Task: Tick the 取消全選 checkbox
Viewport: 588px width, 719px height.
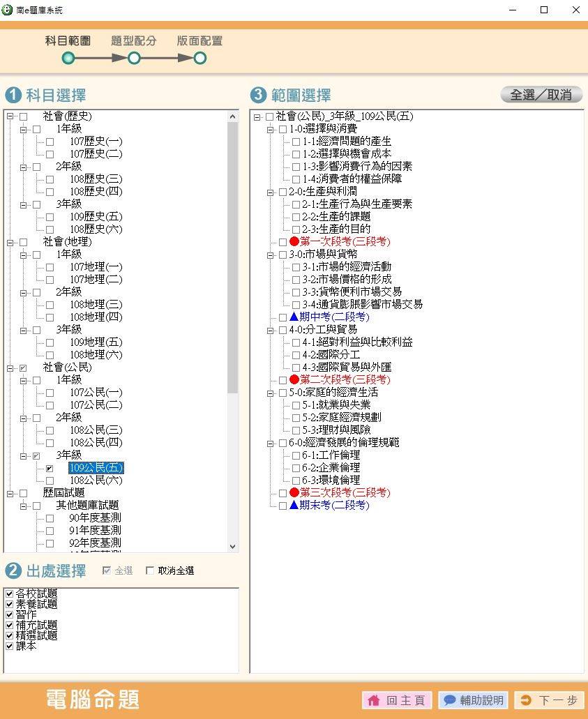Action: click(149, 570)
